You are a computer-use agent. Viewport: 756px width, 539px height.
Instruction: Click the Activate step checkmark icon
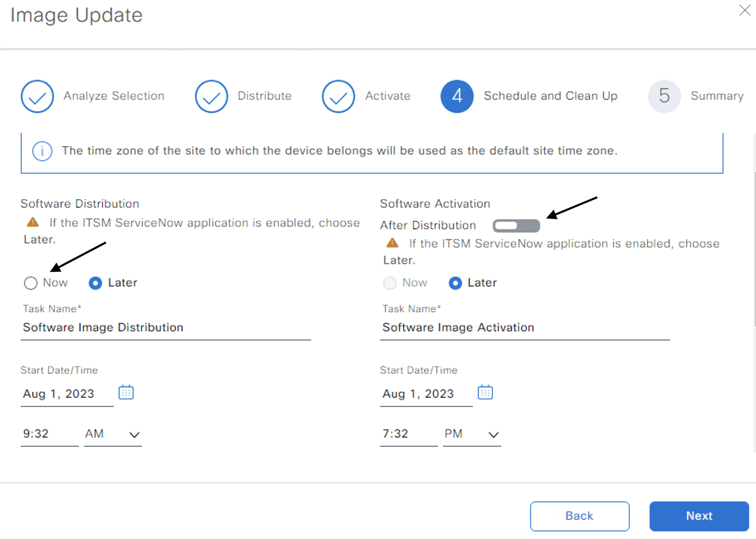pyautogui.click(x=339, y=96)
